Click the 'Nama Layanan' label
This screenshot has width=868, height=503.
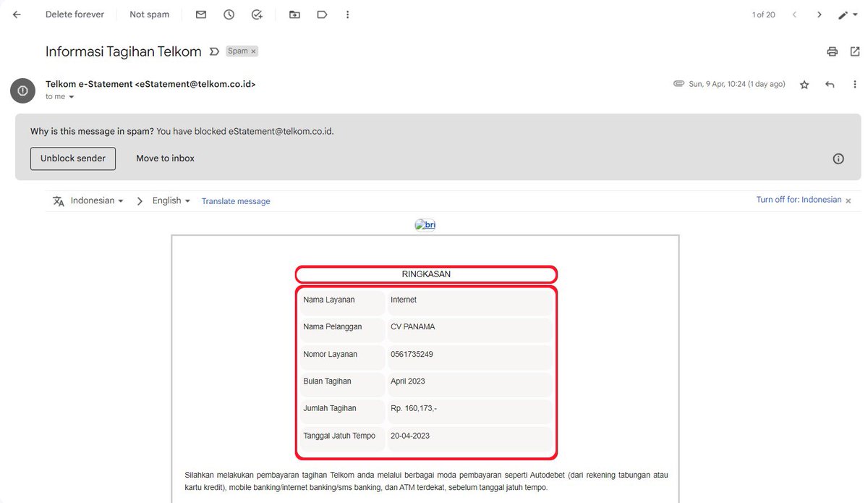pos(329,300)
